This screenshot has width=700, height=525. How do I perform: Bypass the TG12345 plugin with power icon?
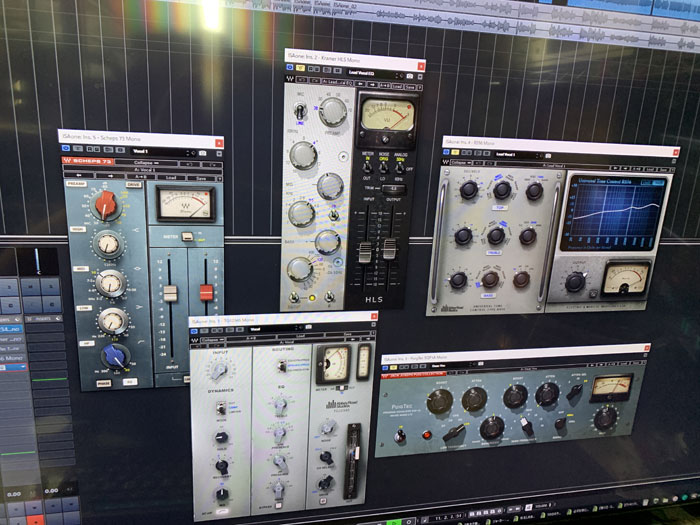coord(194,331)
